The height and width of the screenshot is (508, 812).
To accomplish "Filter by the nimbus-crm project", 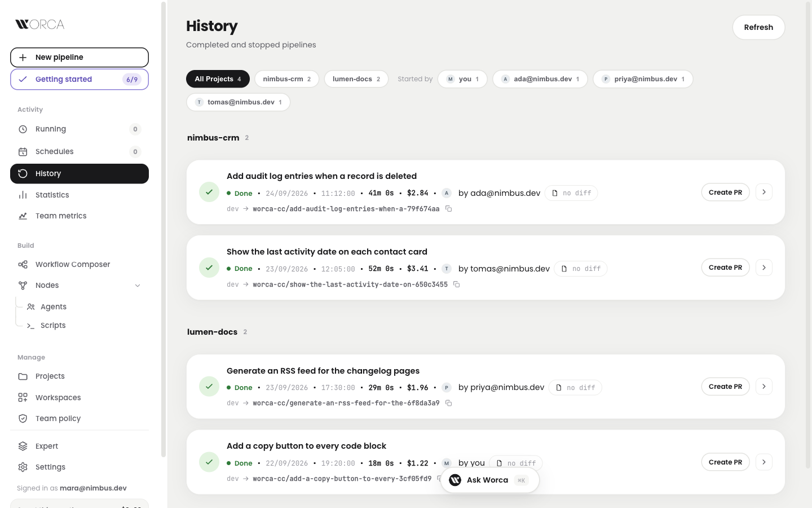I will pyautogui.click(x=286, y=79).
